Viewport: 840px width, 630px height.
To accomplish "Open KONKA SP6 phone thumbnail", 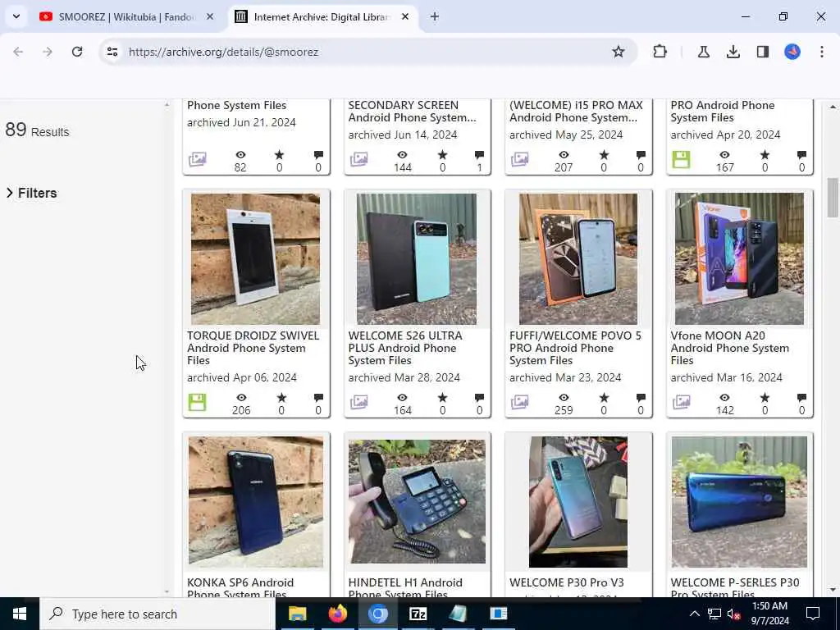I will click(x=256, y=501).
